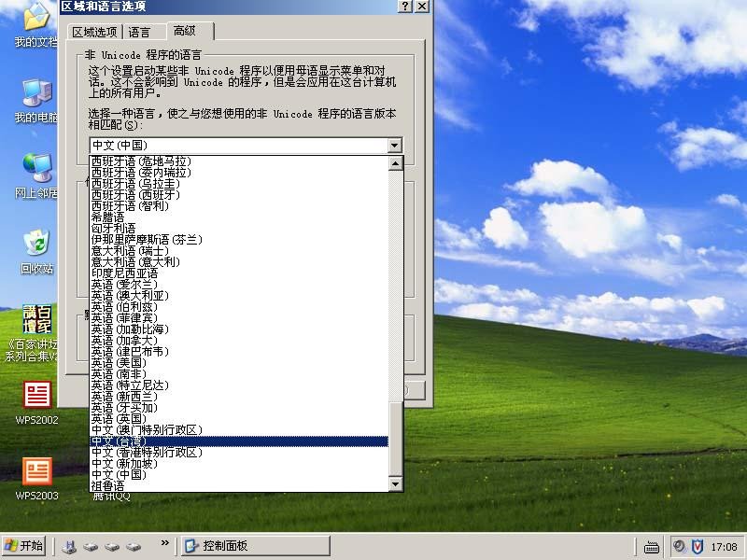The image size is (747, 560).
Task: Collapse the language combo box arrow
Action: (x=394, y=145)
